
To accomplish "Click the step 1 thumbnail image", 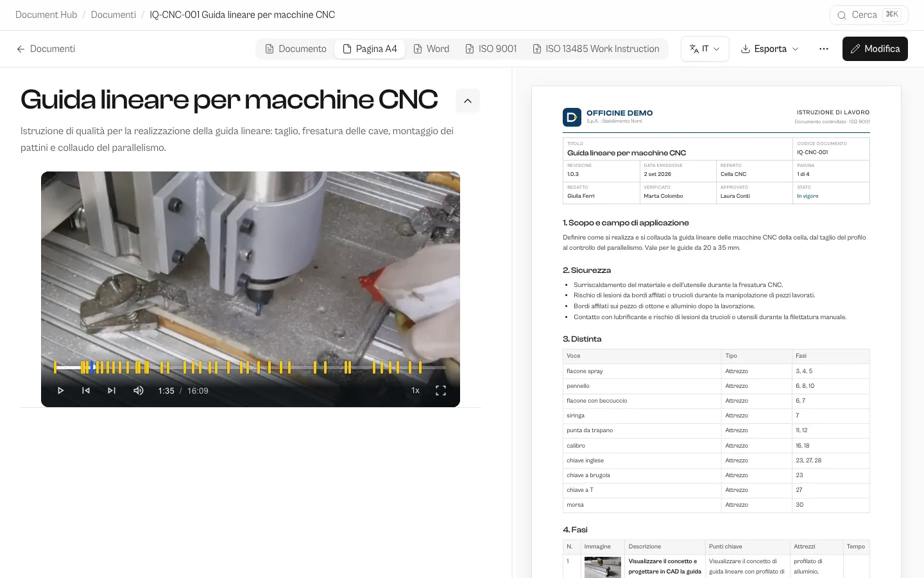I will point(603,567).
